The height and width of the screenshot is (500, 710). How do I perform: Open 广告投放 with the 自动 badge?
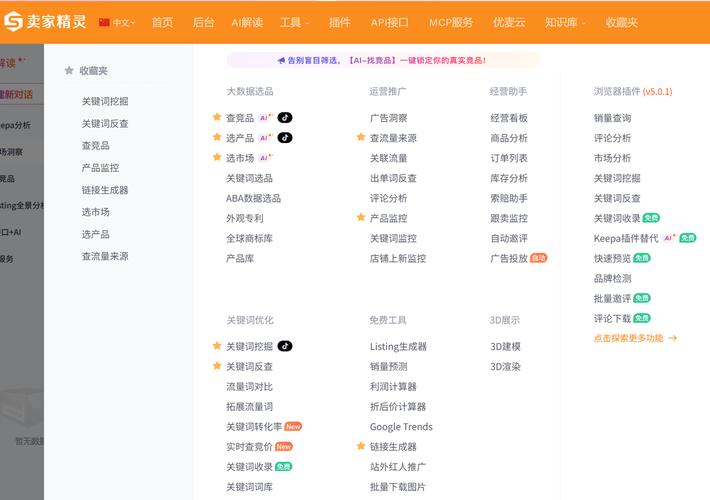(509, 258)
